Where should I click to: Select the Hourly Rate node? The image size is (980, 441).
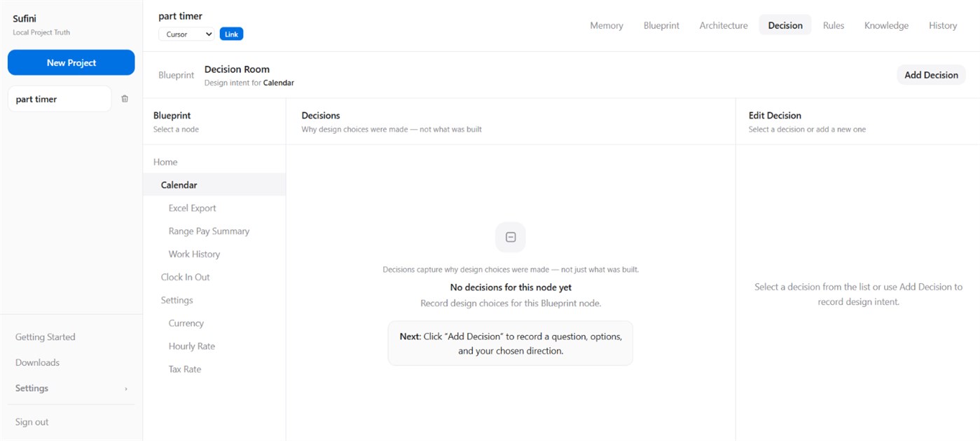point(214,346)
